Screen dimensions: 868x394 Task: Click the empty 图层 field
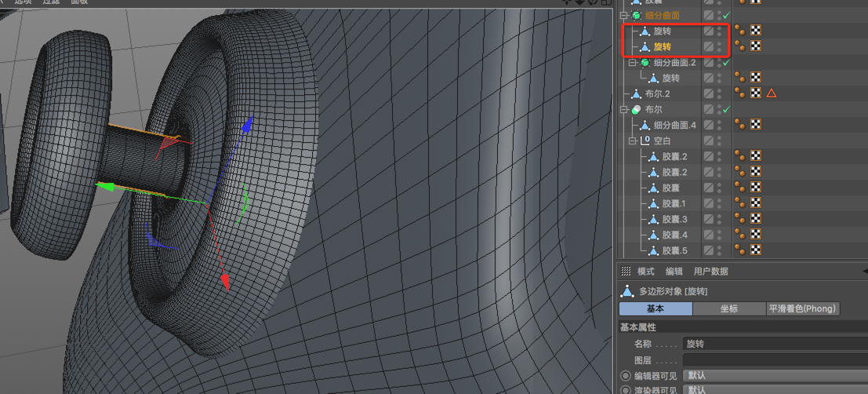tap(775, 359)
